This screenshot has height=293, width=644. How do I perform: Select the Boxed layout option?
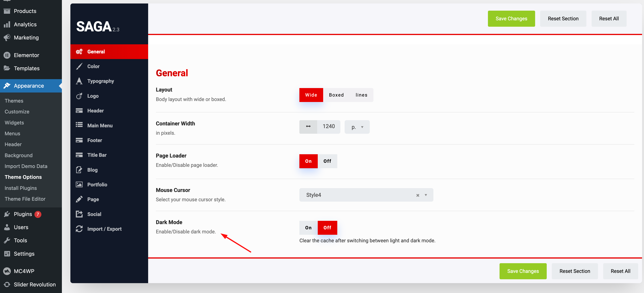(x=336, y=95)
